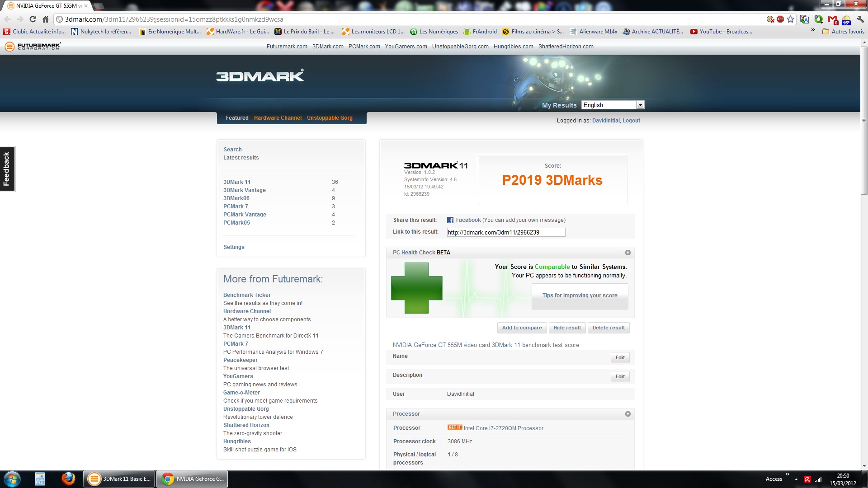Switch to 3DMark 11 Basic taskbar window
This screenshot has height=488, width=868.
click(119, 479)
